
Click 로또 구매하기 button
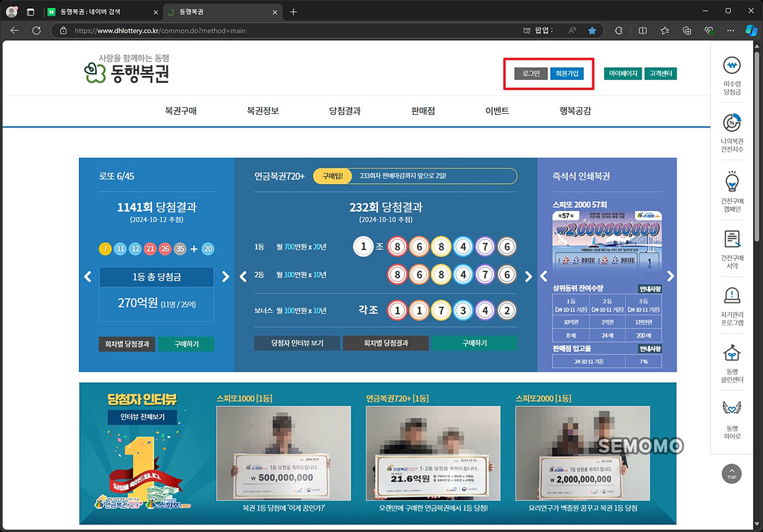click(x=186, y=344)
